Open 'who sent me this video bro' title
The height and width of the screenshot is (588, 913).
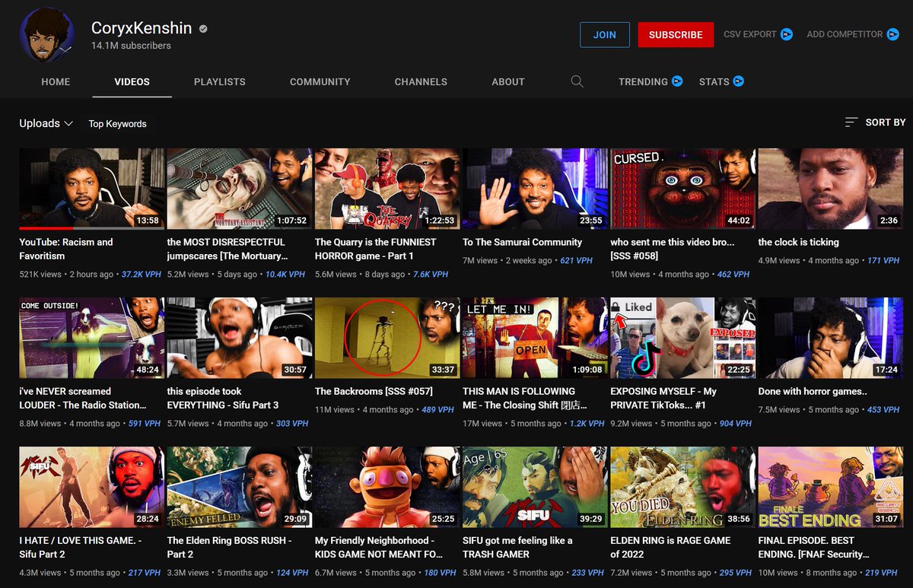673,249
